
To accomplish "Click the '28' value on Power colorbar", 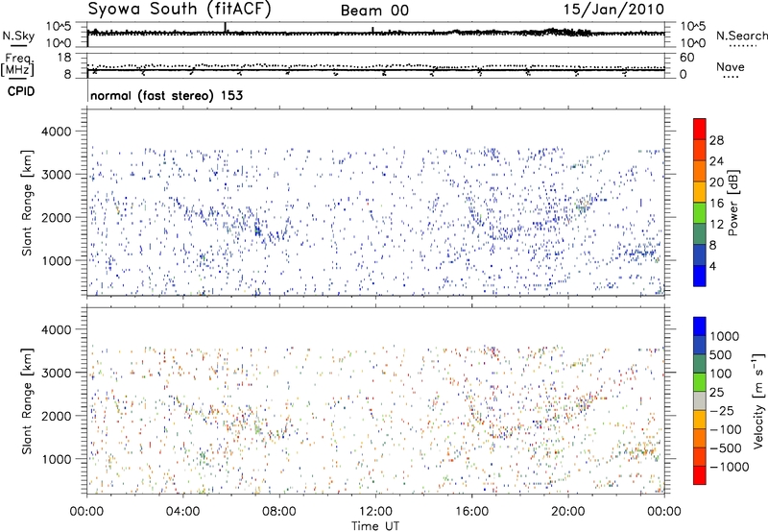I will (x=716, y=140).
